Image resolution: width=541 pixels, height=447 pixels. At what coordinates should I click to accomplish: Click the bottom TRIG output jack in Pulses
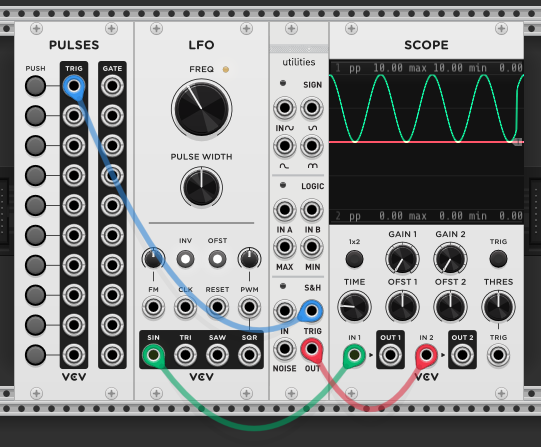[x=74, y=355]
